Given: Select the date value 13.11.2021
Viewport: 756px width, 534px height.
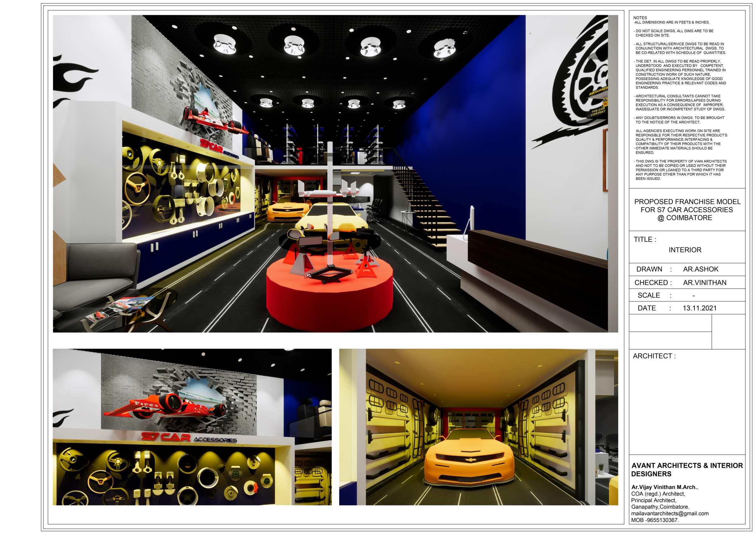Looking at the screenshot, I should pos(699,308).
